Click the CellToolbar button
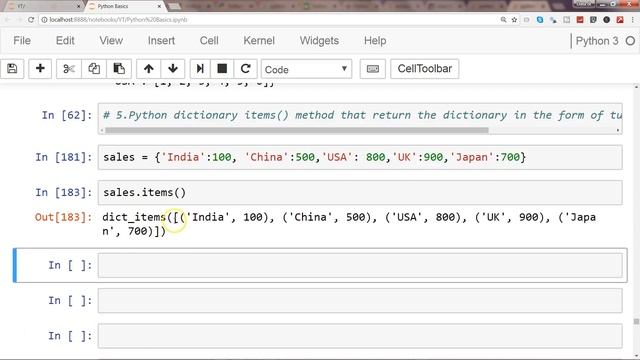The height and width of the screenshot is (360, 640). point(424,69)
